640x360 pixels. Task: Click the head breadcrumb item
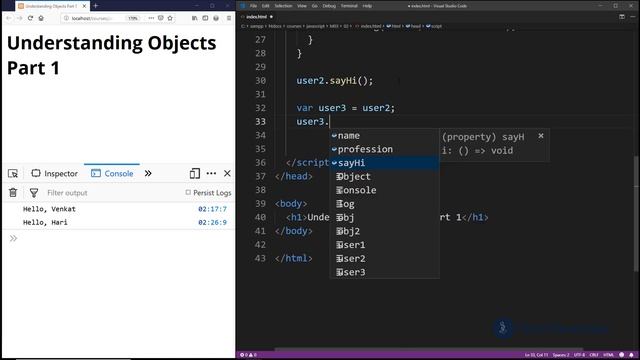tap(413, 26)
